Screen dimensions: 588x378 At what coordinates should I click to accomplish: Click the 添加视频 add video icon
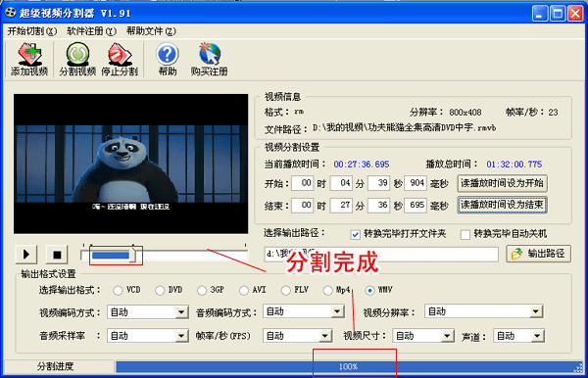coord(29,60)
